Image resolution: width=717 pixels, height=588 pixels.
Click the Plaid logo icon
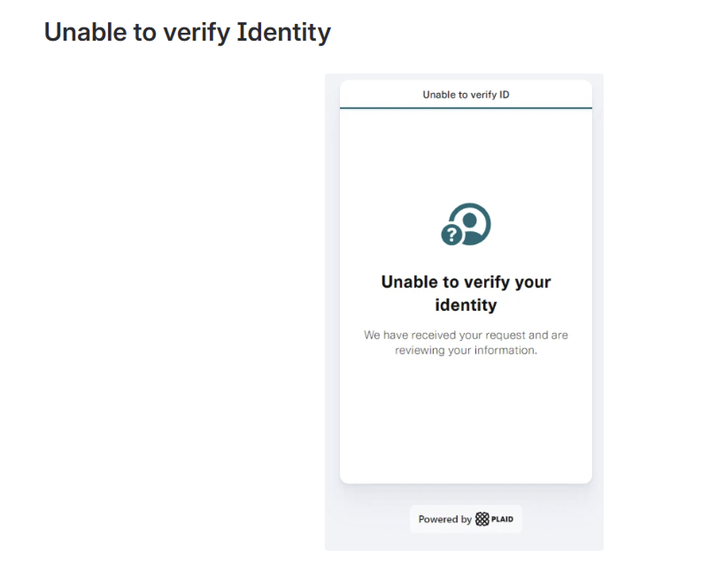tap(482, 519)
